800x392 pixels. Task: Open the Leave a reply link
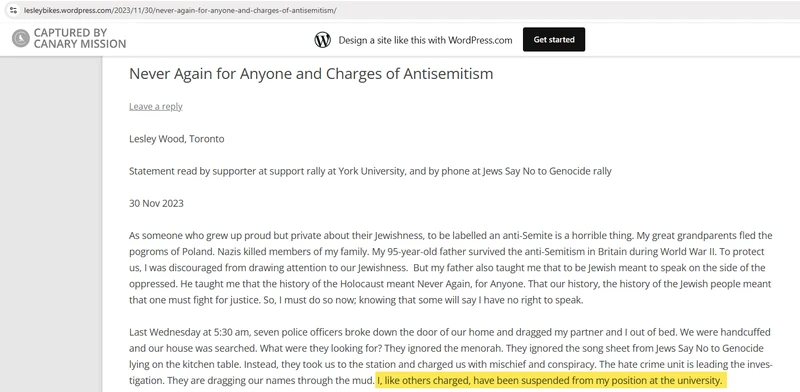point(156,106)
